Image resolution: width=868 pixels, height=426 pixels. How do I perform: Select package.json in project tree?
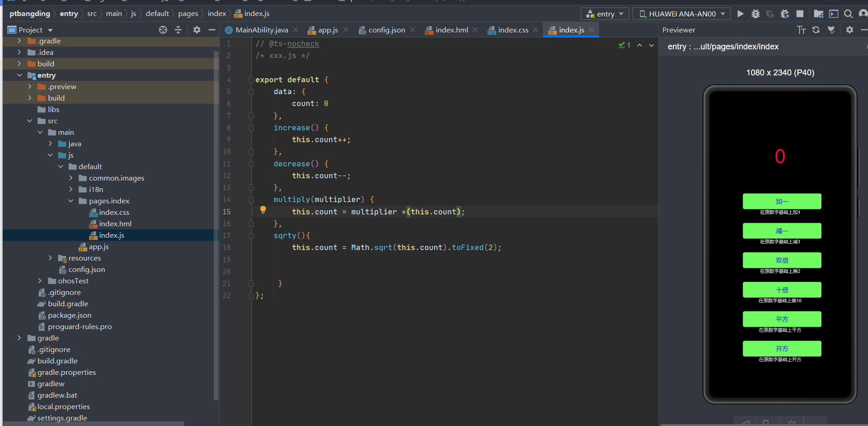[69, 315]
